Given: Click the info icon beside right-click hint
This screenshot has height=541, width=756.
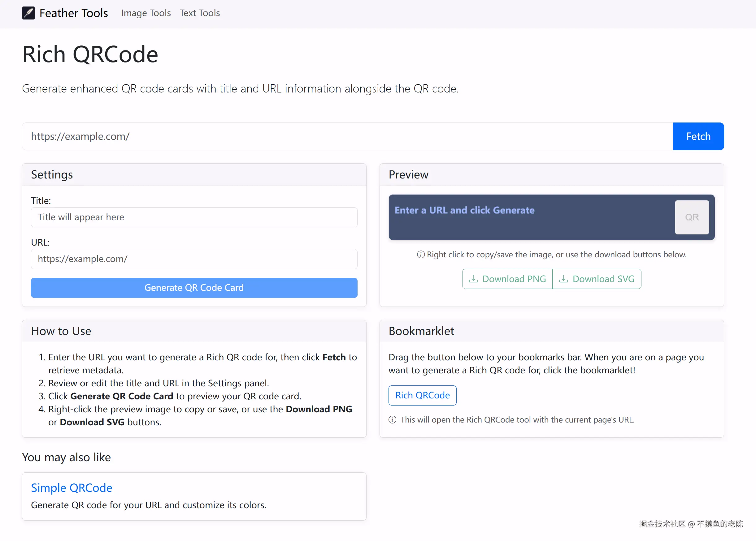Looking at the screenshot, I should click(421, 255).
